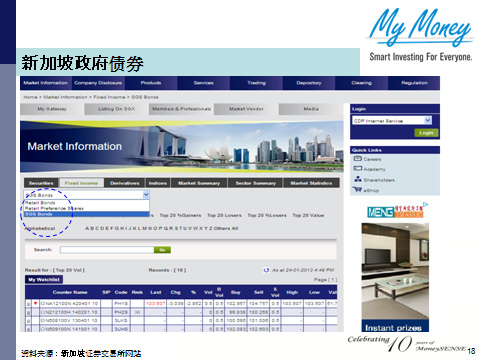480x360 pixels.
Task: Click the green Go search button
Action: (162, 250)
